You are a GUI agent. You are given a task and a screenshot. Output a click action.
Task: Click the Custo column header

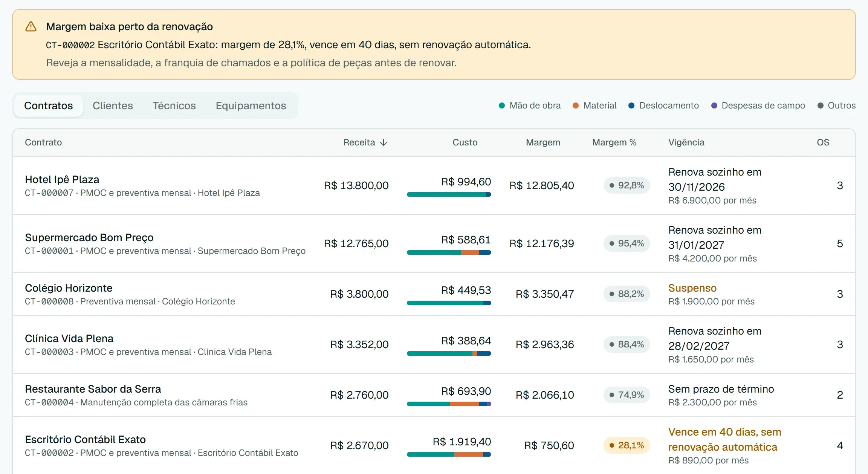click(465, 142)
